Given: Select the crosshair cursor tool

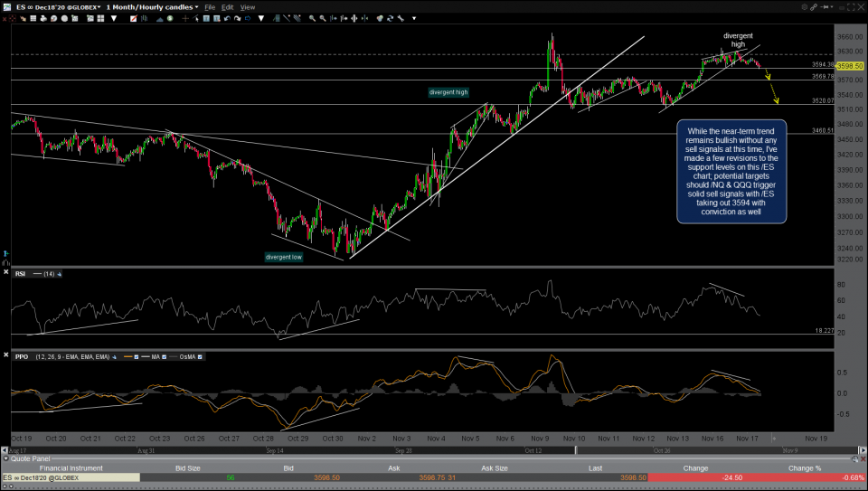Looking at the screenshot, I should pos(184,18).
